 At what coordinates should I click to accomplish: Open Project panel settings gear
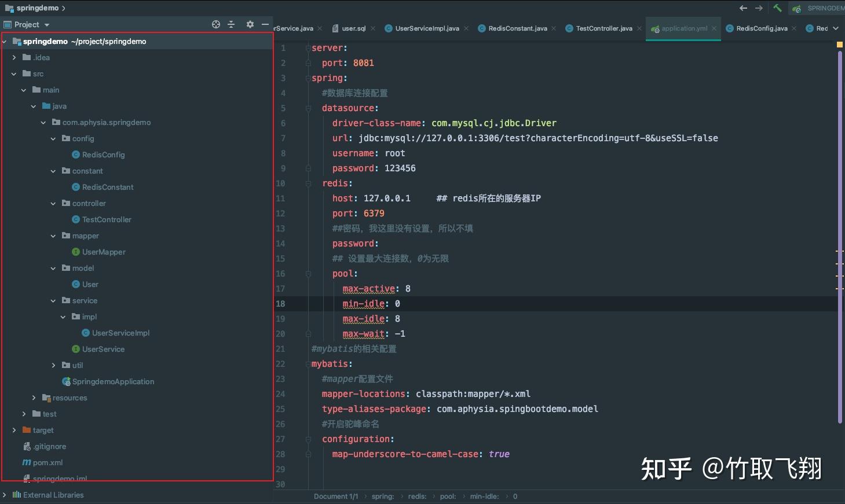coord(250,24)
